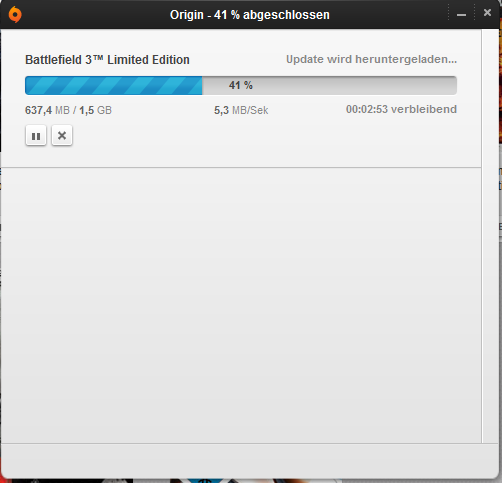The image size is (502, 483).
Task: Click the vertical scrollbar track on right edge
Action: click(x=490, y=236)
